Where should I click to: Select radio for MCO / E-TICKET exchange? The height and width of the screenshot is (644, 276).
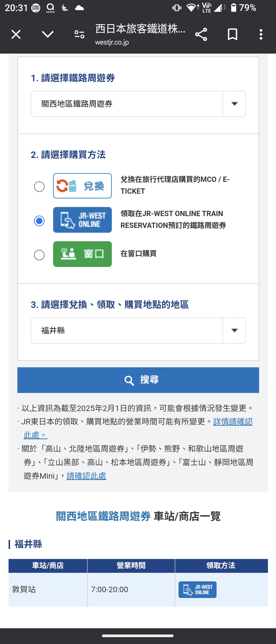pos(39,187)
